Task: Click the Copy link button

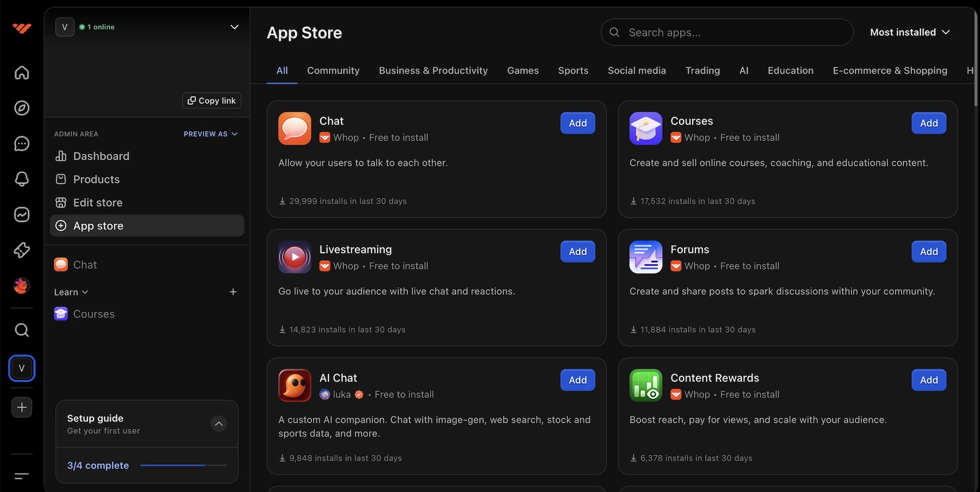Action: click(212, 101)
